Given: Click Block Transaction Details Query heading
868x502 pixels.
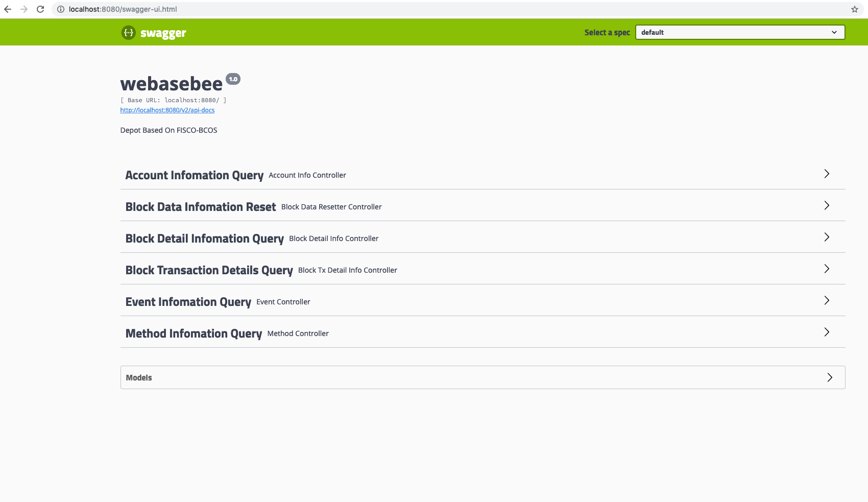Looking at the screenshot, I should pos(209,270).
